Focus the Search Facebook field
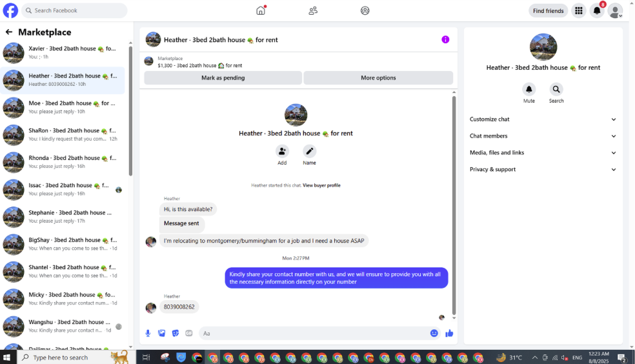 tap(74, 10)
